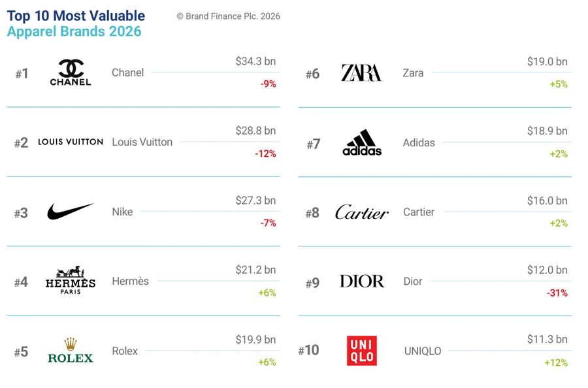The height and width of the screenshot is (388, 588).
Task: Click the green Rolex crown logo
Action: point(71,350)
